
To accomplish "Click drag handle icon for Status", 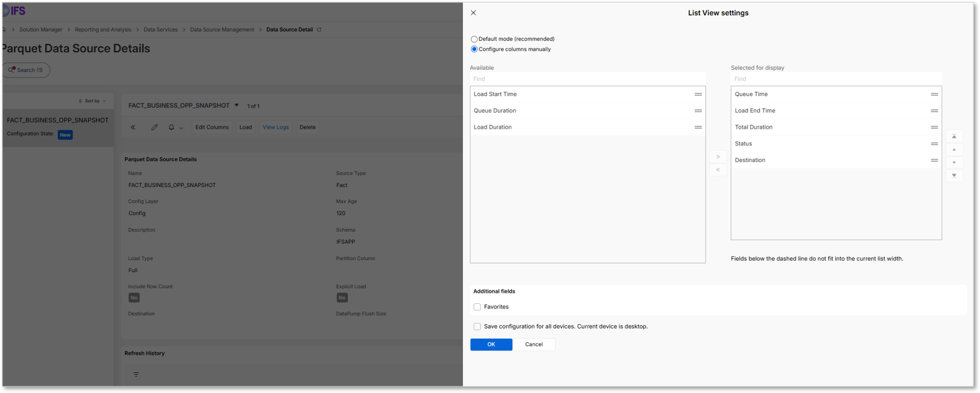I will pyautogui.click(x=934, y=143).
